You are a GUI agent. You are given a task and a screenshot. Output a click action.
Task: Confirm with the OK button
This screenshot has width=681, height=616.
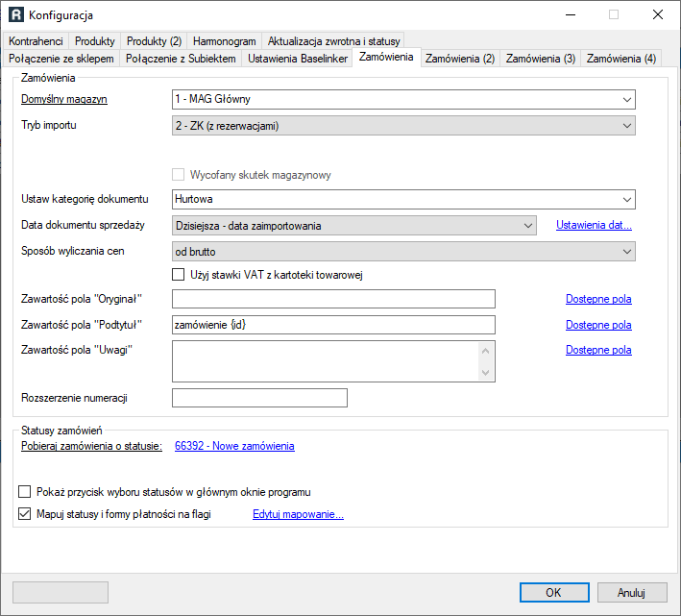tap(554, 593)
